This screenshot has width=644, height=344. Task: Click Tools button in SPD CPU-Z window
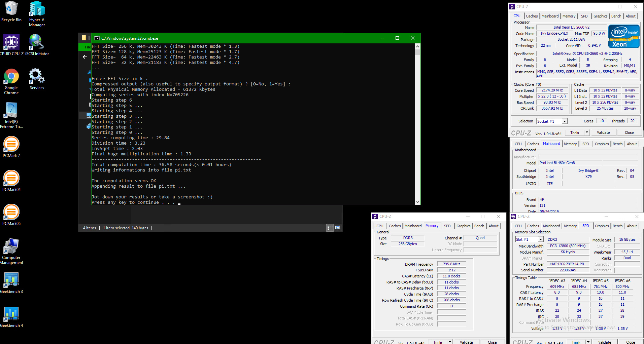click(x=576, y=342)
